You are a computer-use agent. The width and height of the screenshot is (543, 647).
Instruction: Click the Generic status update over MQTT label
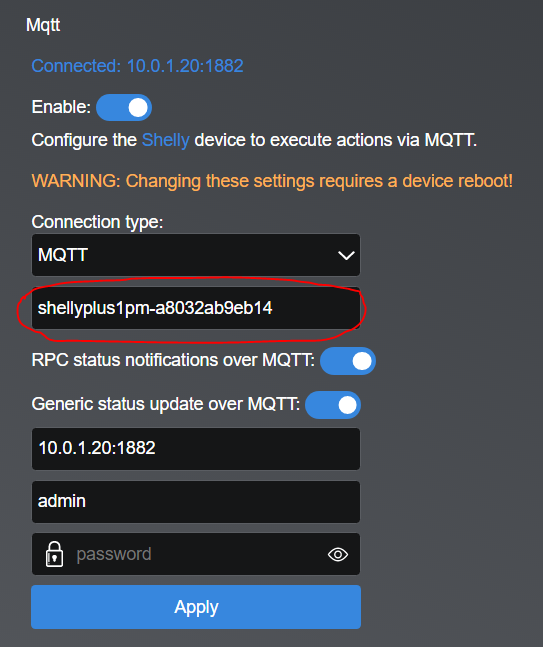pos(166,404)
